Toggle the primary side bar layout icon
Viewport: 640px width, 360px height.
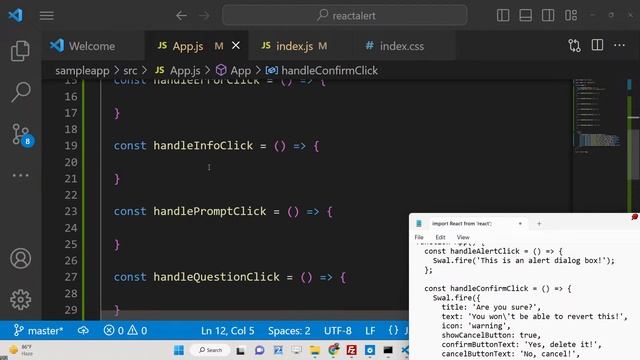[x=503, y=16]
